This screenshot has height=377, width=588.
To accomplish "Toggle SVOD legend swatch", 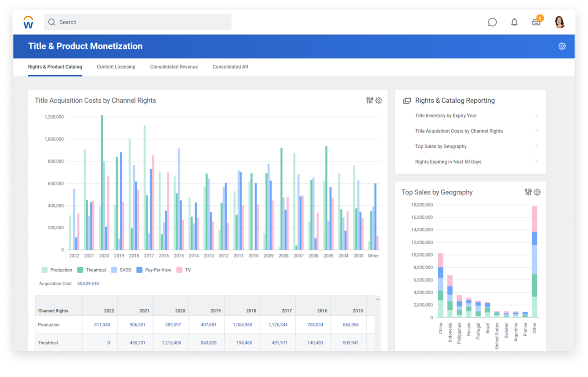I will (x=114, y=270).
